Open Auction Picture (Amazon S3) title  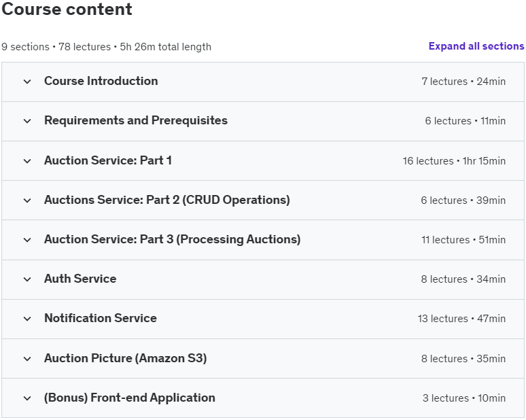[126, 358]
